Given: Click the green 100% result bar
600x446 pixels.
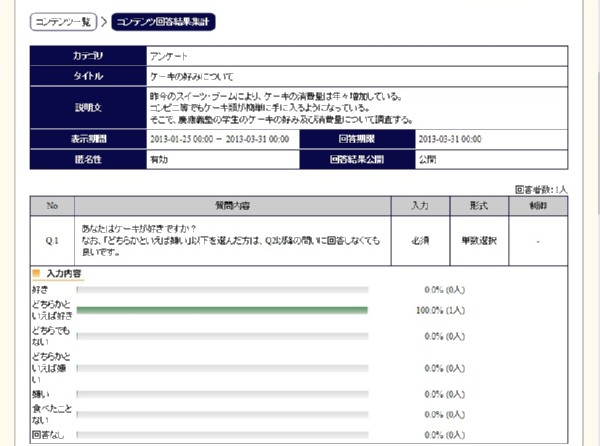Looking at the screenshot, I should tap(222, 310).
